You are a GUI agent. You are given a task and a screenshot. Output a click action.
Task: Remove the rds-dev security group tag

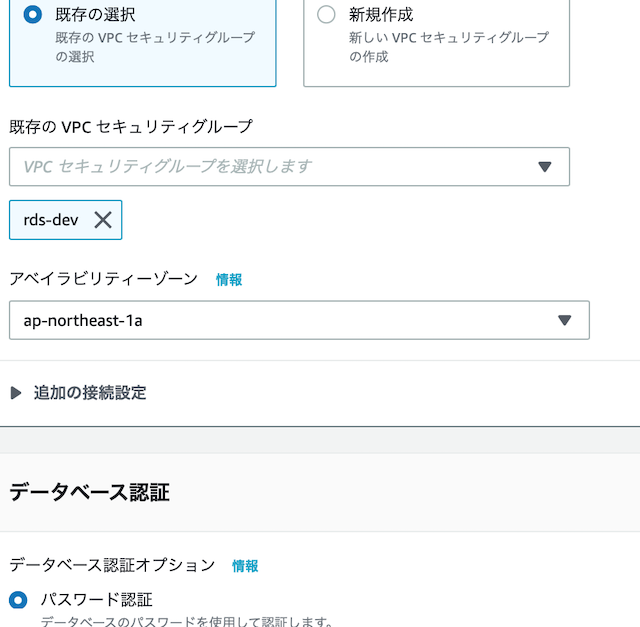point(103,220)
